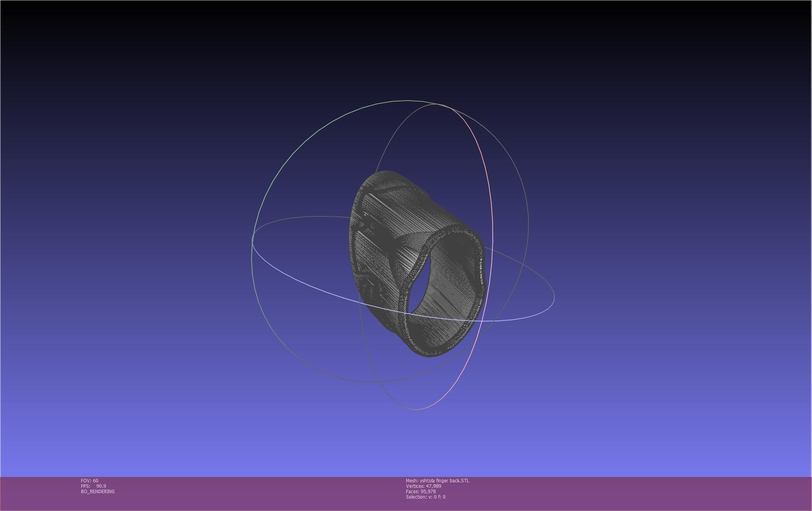Click the hole opening in the ring mesh

pos(419,287)
